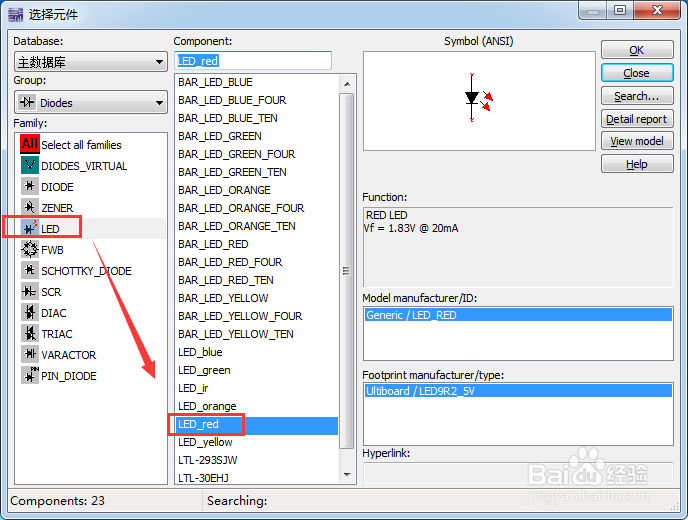Image resolution: width=688 pixels, height=520 pixels.
Task: Click the Help button
Action: click(637, 164)
